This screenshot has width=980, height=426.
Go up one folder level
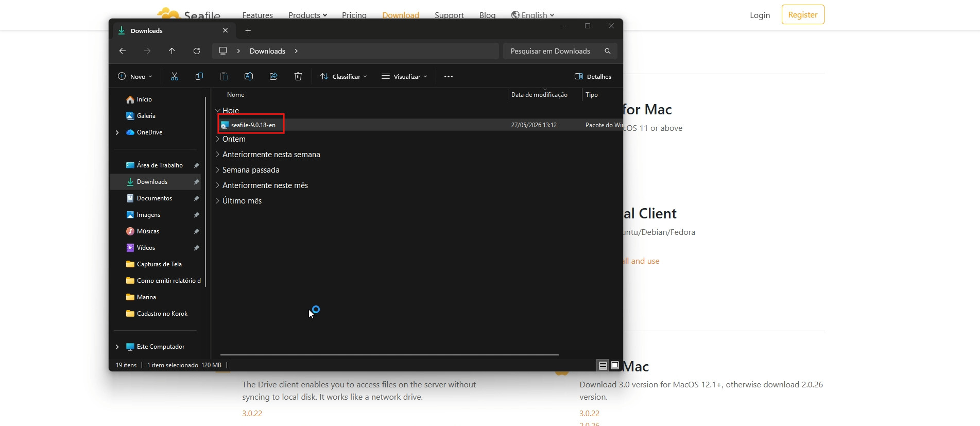click(172, 51)
